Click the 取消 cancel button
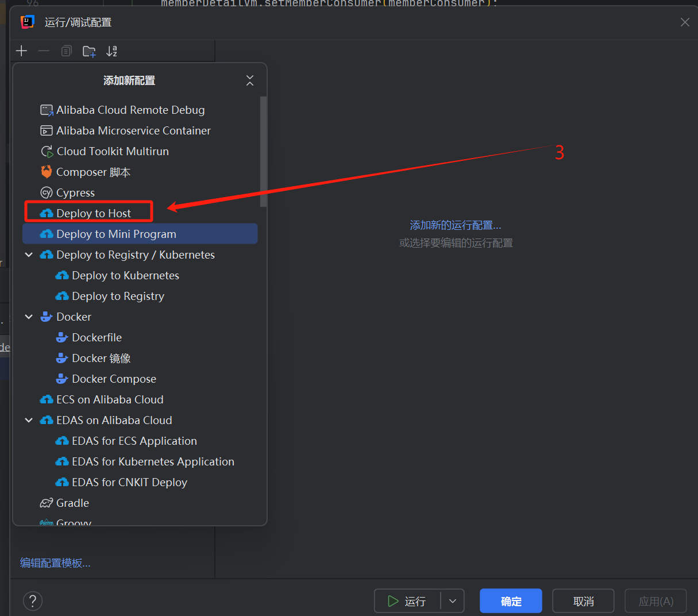This screenshot has height=616, width=698. pos(584,601)
